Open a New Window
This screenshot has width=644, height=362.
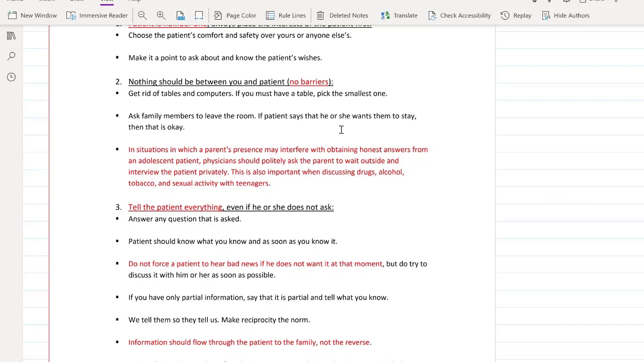[32, 15]
